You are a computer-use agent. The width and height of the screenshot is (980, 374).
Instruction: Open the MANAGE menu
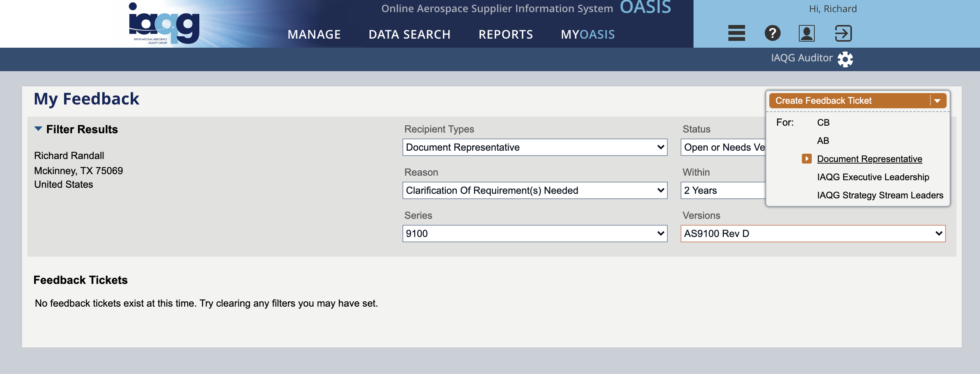[x=314, y=34]
